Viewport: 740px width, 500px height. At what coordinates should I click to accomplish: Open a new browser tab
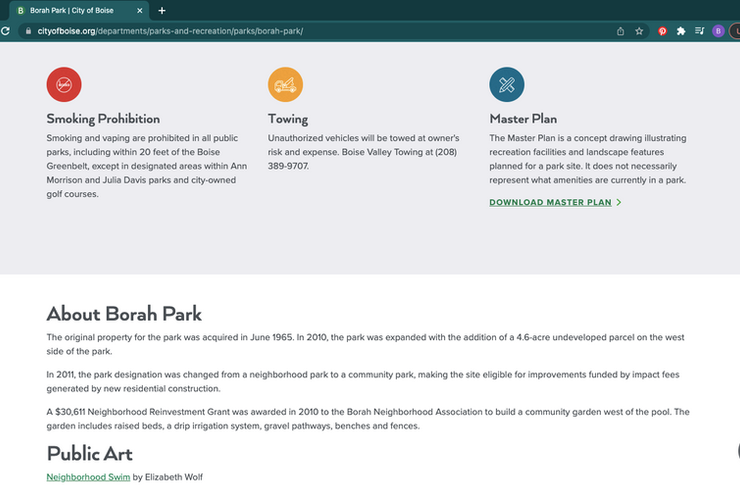click(162, 10)
